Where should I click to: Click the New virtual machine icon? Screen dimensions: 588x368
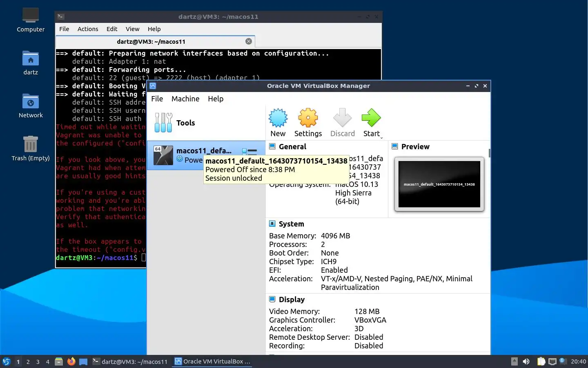point(278,123)
